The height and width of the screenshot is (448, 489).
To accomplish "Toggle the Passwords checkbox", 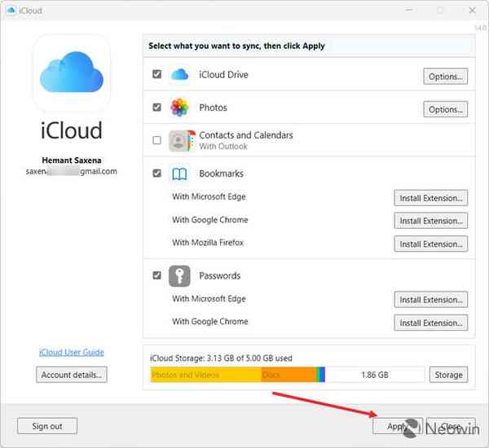I will point(156,275).
